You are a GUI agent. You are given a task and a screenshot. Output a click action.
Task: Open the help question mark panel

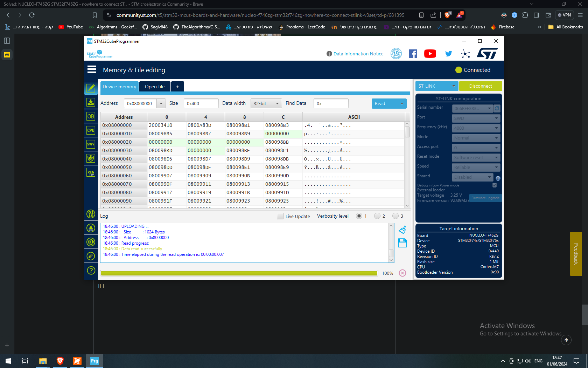pyautogui.click(x=91, y=270)
